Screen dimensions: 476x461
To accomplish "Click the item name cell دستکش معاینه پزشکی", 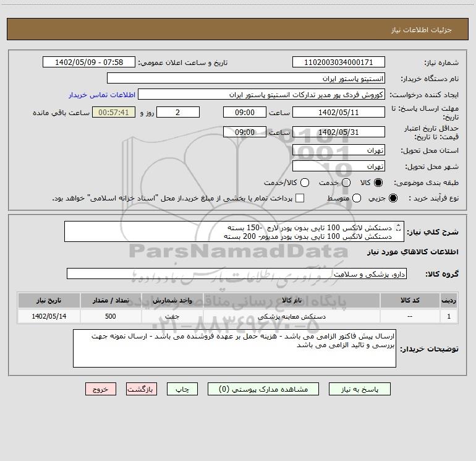I will click(x=291, y=316).
